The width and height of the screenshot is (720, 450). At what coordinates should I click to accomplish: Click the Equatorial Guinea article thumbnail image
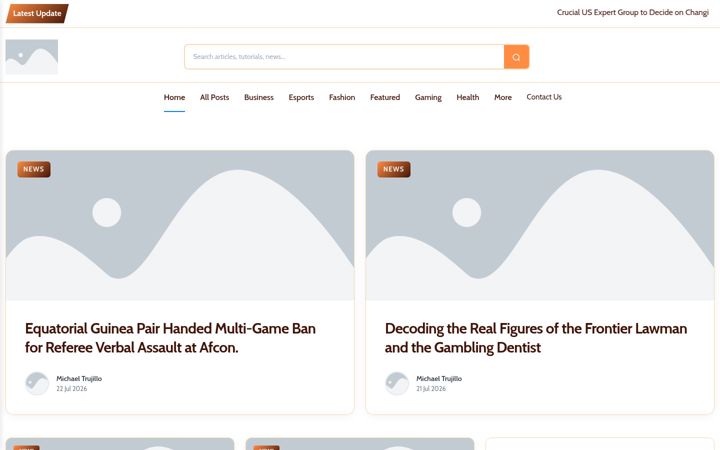click(180, 225)
